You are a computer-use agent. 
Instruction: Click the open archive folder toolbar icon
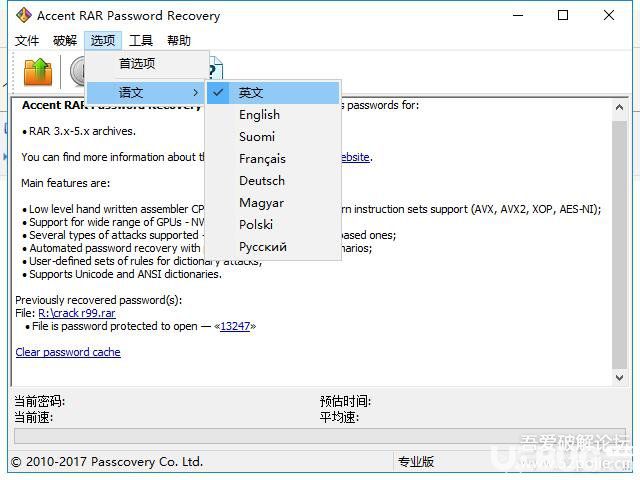(38, 72)
